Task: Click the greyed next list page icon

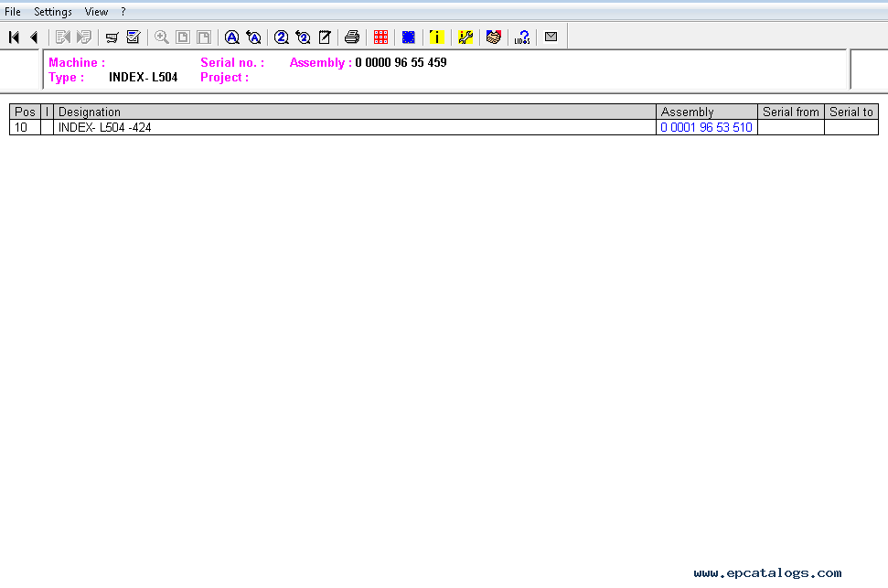Action: point(84,37)
